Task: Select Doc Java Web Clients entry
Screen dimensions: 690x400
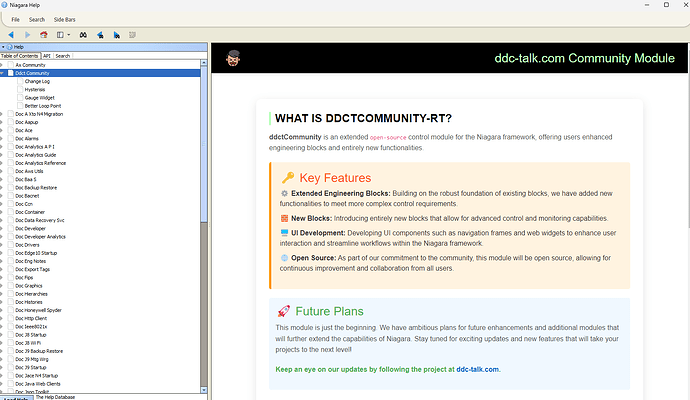Action: coord(38,384)
